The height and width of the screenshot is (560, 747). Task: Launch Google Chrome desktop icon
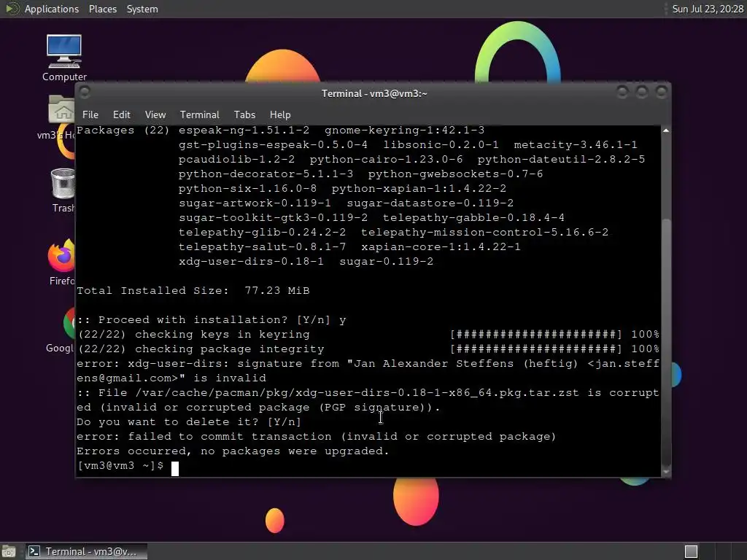(x=69, y=323)
